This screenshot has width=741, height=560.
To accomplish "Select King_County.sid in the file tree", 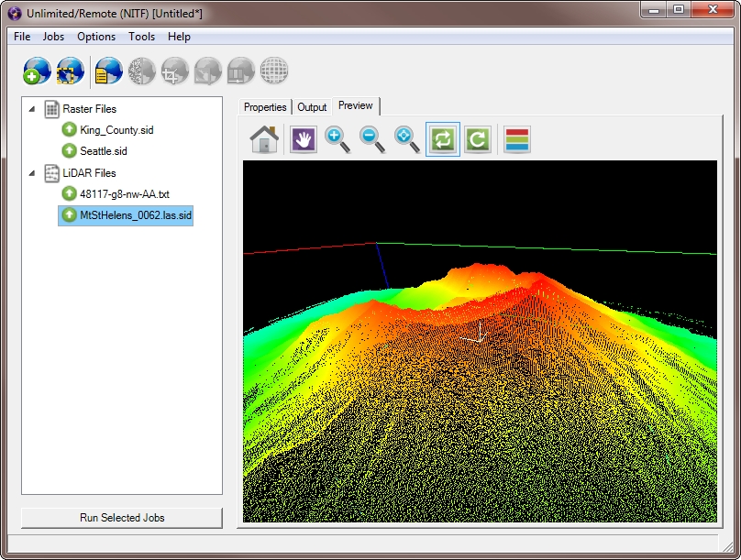I will (x=116, y=130).
